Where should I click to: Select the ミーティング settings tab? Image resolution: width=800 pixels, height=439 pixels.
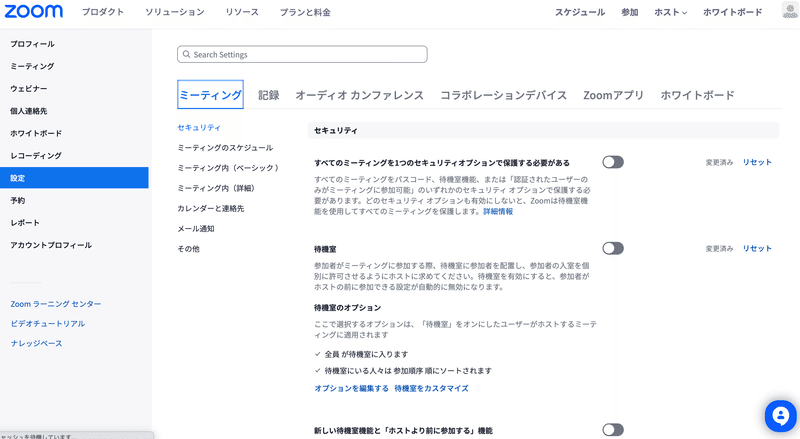(210, 94)
